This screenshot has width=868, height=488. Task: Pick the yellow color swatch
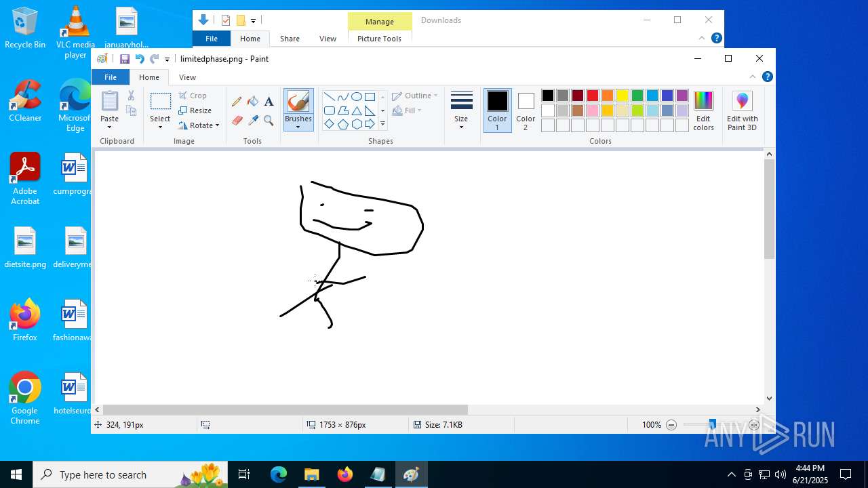point(622,96)
